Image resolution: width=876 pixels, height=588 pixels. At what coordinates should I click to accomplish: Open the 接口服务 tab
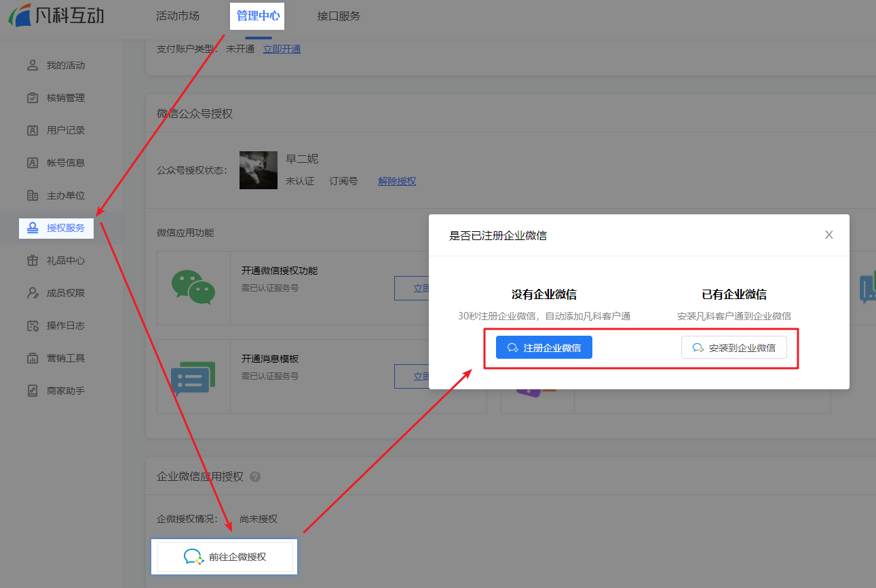pyautogui.click(x=339, y=16)
